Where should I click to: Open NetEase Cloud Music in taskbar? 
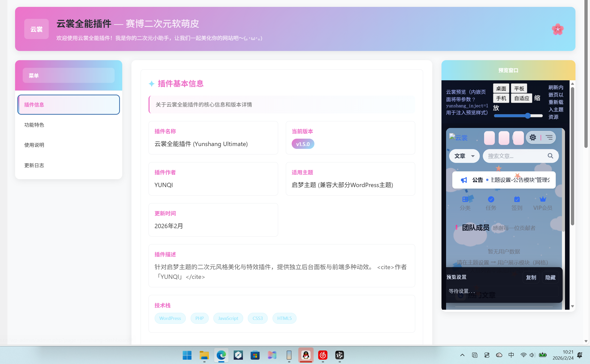coord(323,355)
